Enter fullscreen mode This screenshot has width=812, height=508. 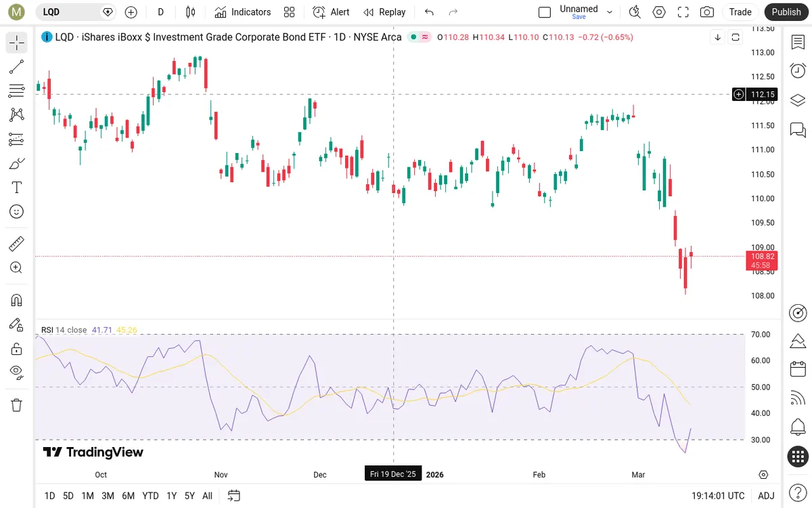coord(683,12)
